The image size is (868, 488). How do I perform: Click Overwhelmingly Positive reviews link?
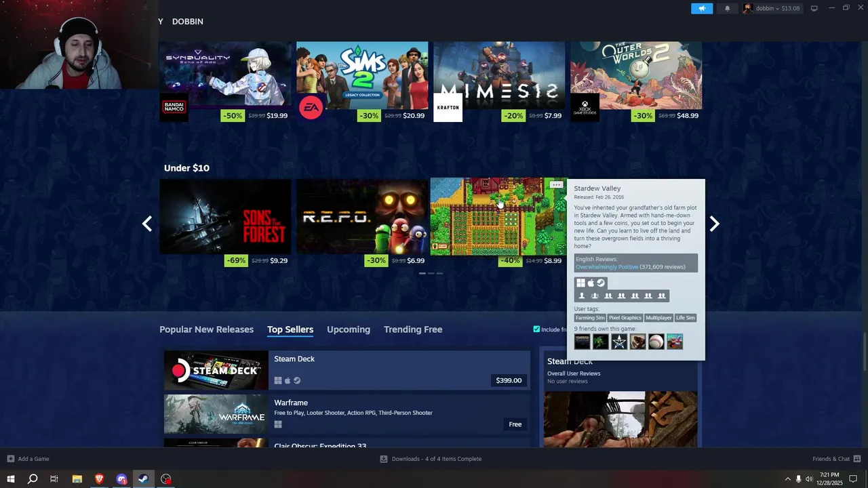(606, 267)
